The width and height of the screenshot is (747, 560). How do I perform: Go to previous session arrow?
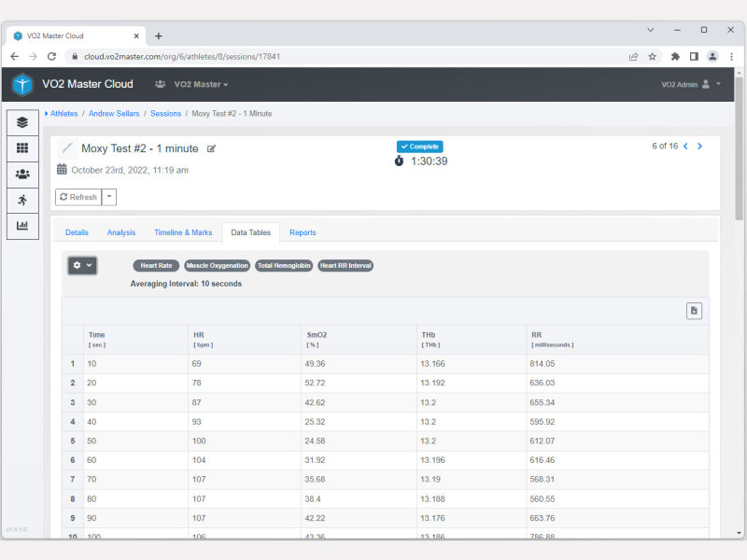pyautogui.click(x=685, y=147)
